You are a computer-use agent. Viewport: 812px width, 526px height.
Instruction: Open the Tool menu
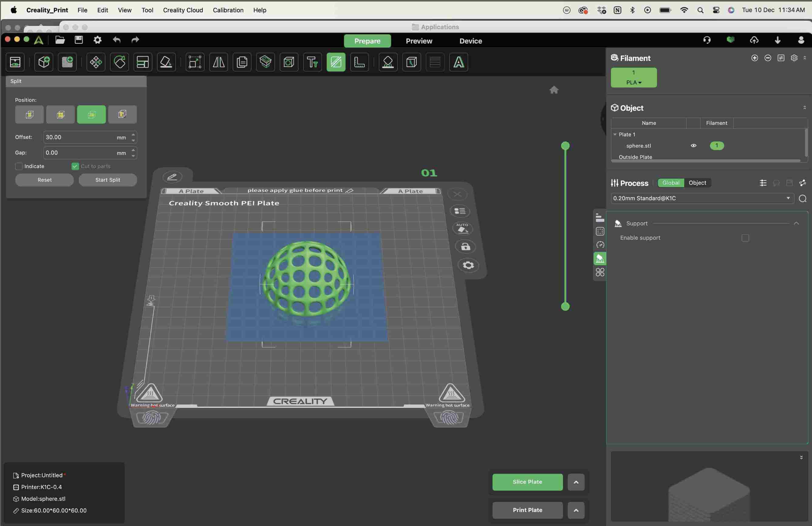click(147, 10)
